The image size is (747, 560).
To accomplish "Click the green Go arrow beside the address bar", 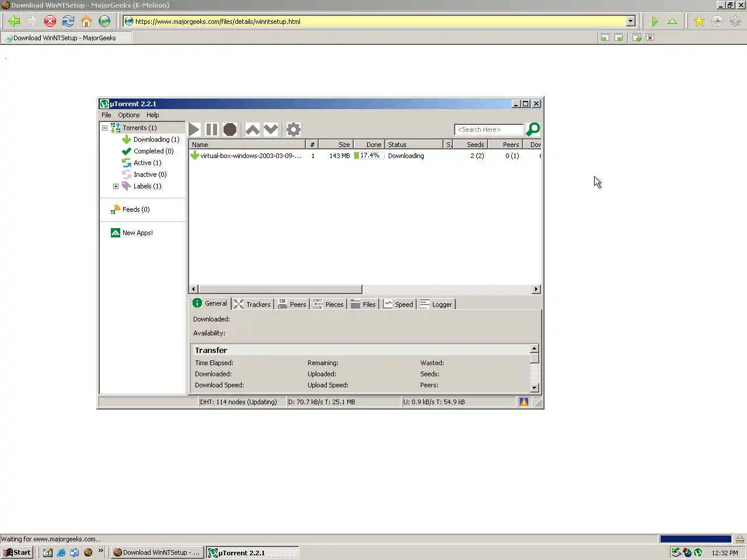I will click(x=655, y=22).
